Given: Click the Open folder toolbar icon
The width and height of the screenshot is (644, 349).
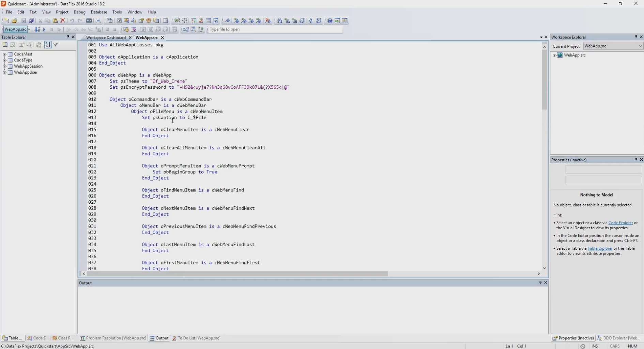Looking at the screenshot, I should click(x=14, y=21).
